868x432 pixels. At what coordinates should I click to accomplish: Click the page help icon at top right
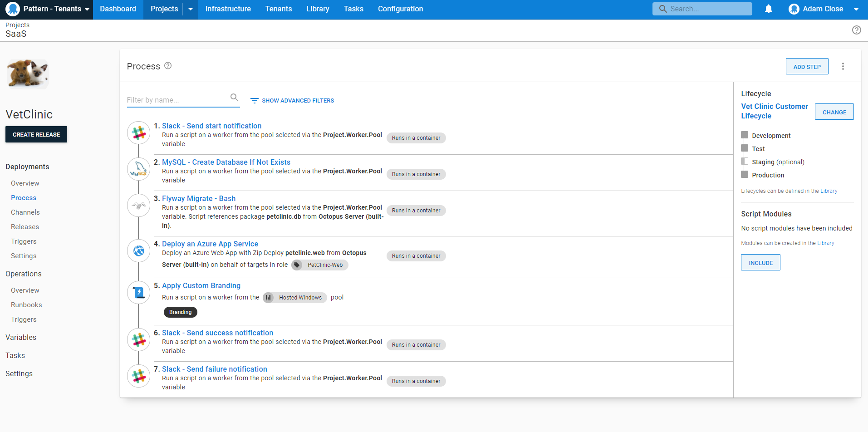tap(856, 30)
